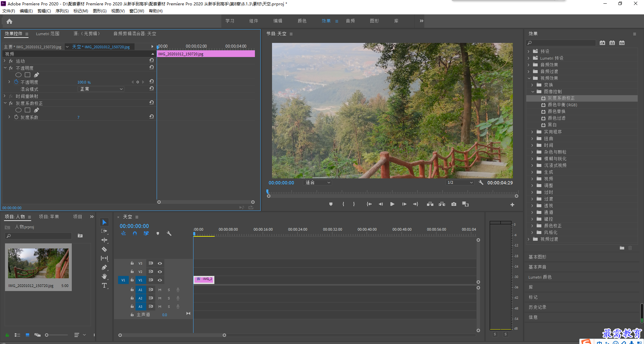This screenshot has width=644, height=344.
Task: Select the Ripple Edit tool
Action: [x=104, y=240]
